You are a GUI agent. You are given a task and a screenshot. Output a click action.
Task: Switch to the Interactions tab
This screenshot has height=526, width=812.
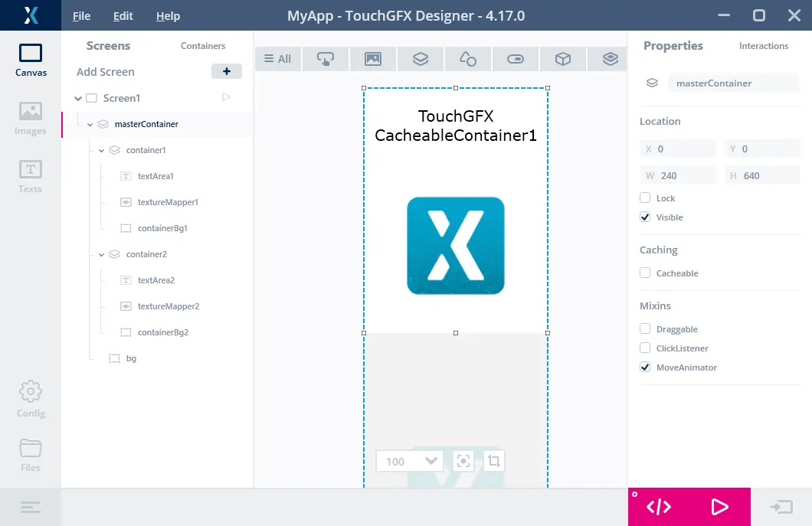point(763,46)
